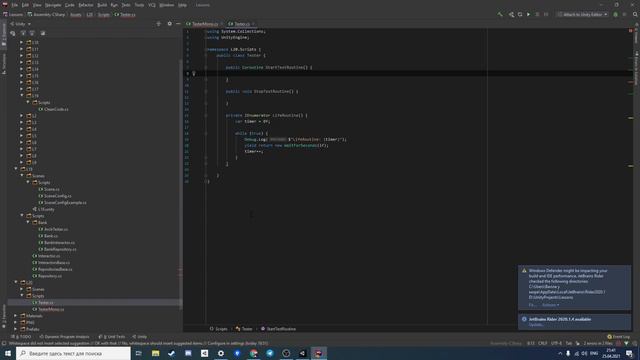This screenshot has width=640, height=360.
Task: Open Actions dropdown in Windows Defender notification
Action: pyautogui.click(x=551, y=305)
